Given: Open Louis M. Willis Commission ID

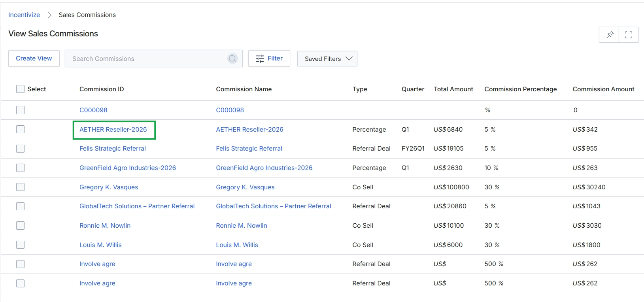Looking at the screenshot, I should pos(100,245).
